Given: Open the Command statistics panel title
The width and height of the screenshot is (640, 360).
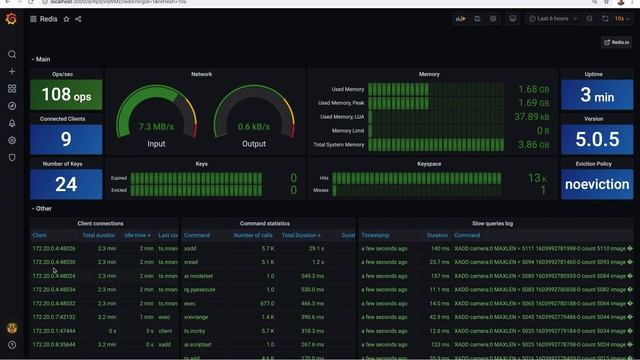Looking at the screenshot, I should click(265, 224).
